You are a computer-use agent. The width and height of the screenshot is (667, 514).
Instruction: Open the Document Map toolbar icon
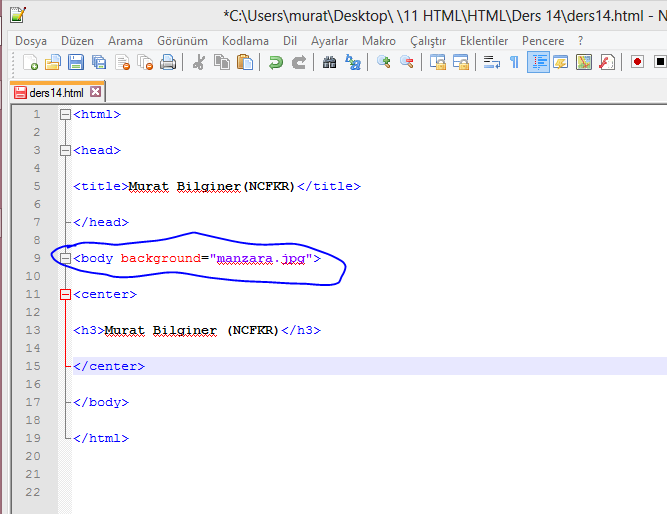[584, 62]
